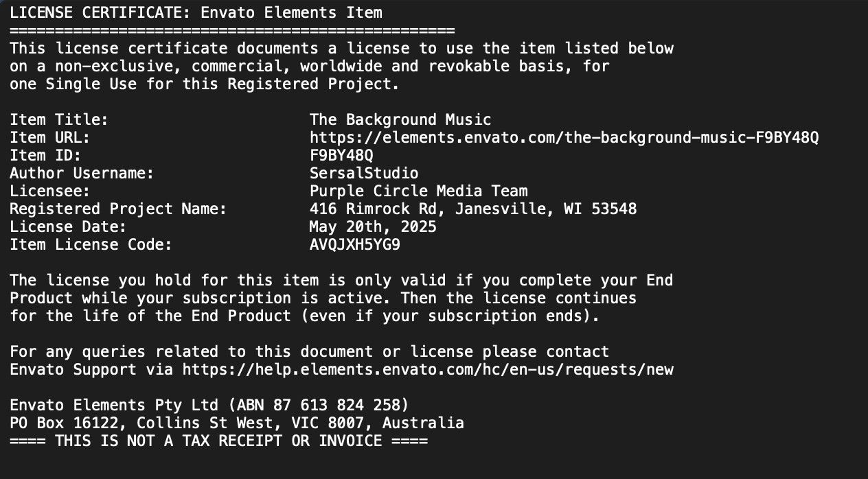
Task: Click the 'Item Title:' label
Action: click(59, 119)
